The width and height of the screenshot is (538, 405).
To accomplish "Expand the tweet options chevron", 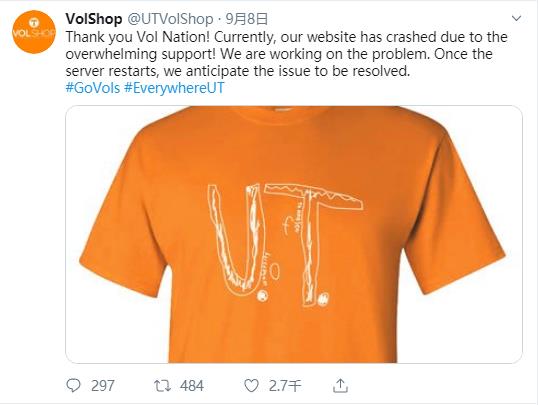I will point(516,19).
